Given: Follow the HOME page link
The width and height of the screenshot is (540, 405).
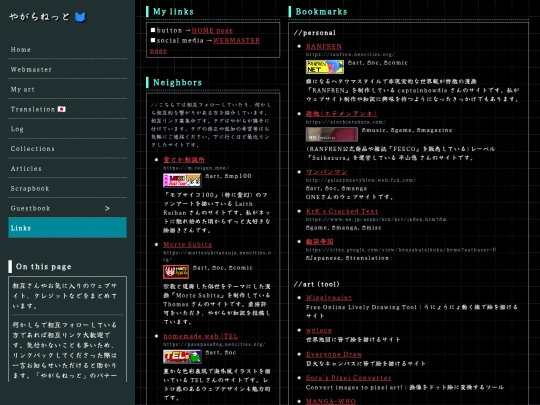Looking at the screenshot, I should point(212,31).
